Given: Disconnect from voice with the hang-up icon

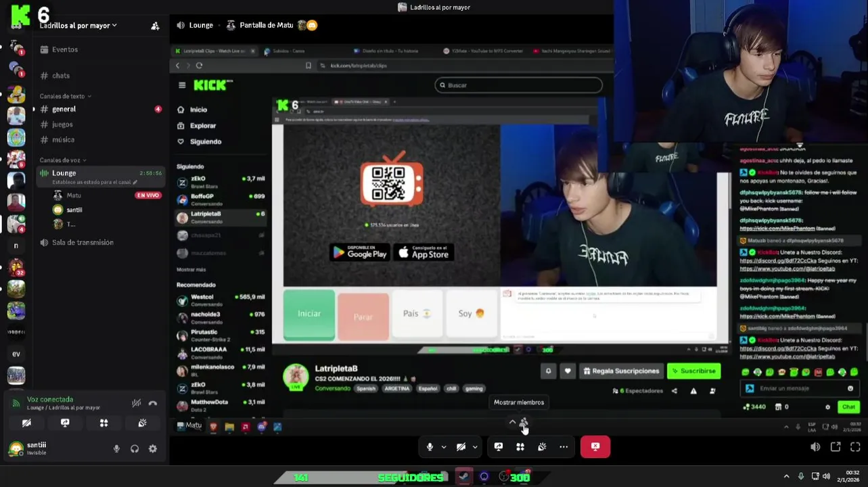Looking at the screenshot, I should (x=153, y=403).
